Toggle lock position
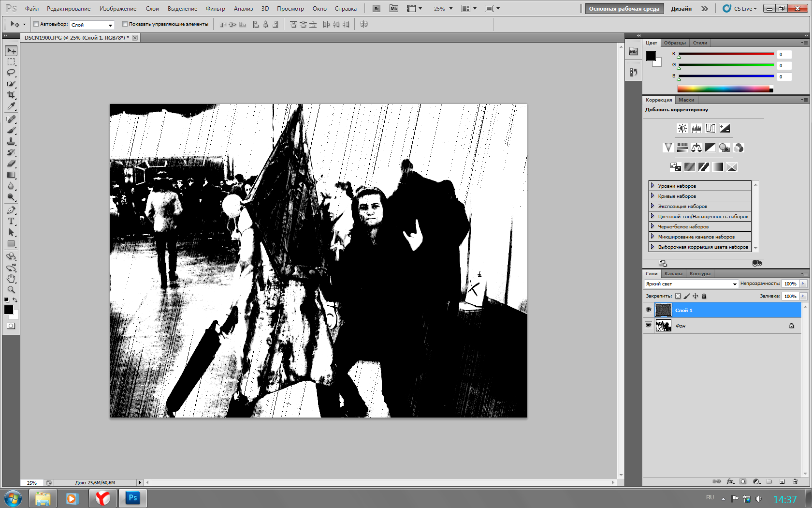The width and height of the screenshot is (812, 508). [695, 296]
